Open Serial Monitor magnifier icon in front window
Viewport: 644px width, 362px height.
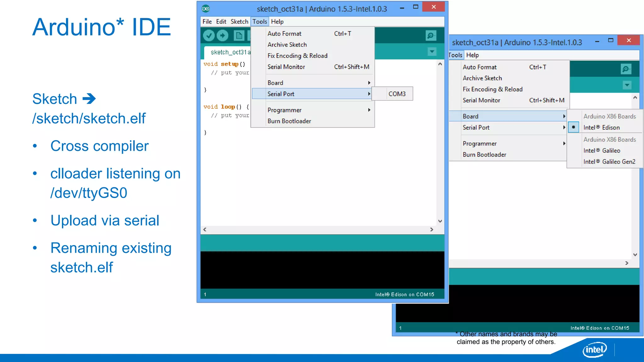point(431,36)
